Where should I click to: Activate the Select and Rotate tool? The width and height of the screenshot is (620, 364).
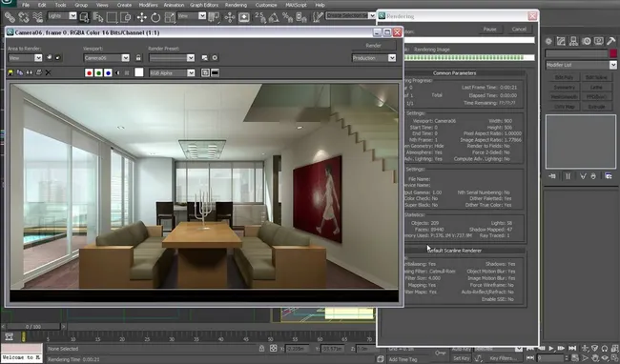pyautogui.click(x=155, y=17)
